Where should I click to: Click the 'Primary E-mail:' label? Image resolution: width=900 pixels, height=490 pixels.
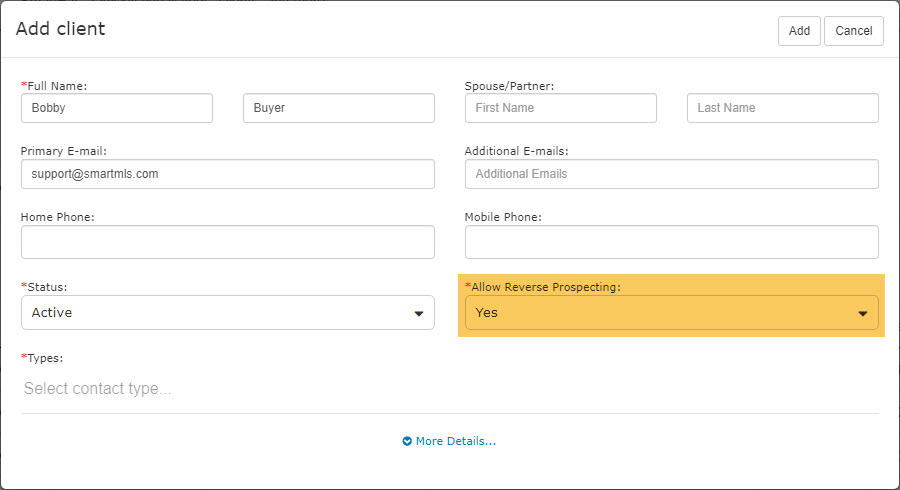pyautogui.click(x=64, y=151)
